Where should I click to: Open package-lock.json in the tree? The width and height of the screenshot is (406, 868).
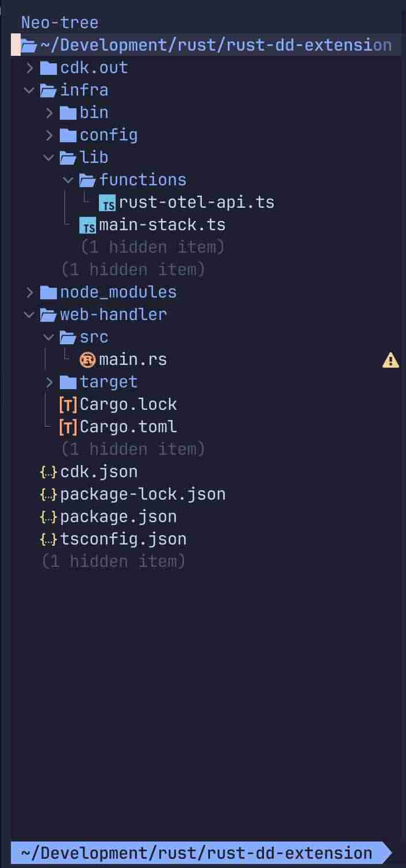[143, 494]
